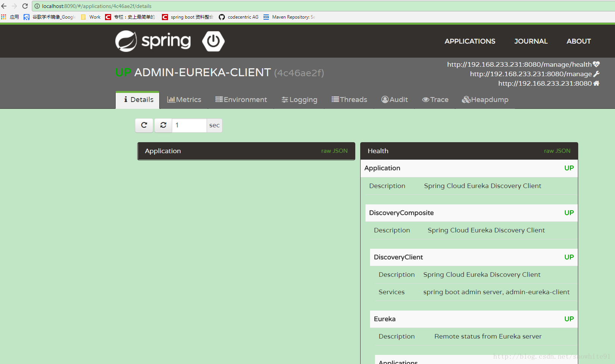
Task: Click the browser forward arrow
Action: [14, 6]
